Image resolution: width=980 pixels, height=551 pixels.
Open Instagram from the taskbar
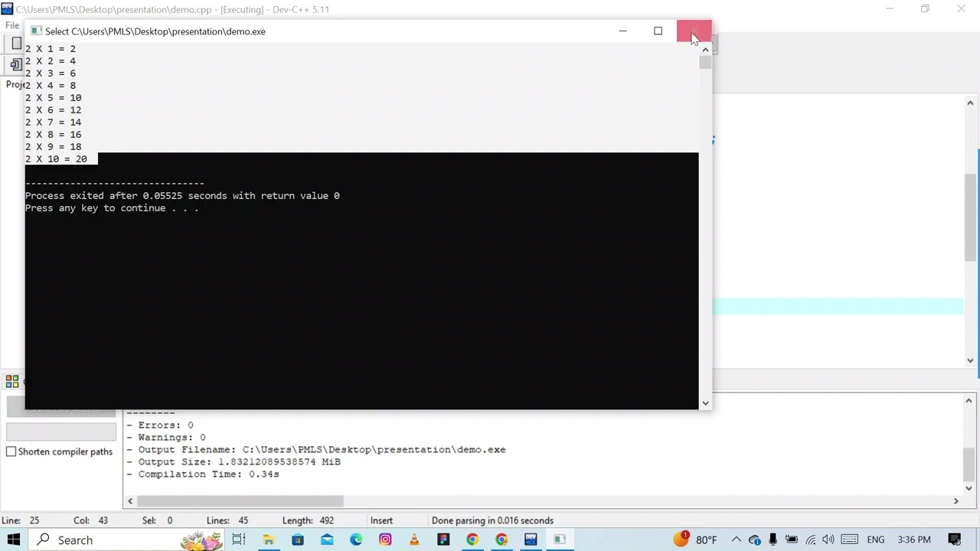[x=385, y=540]
